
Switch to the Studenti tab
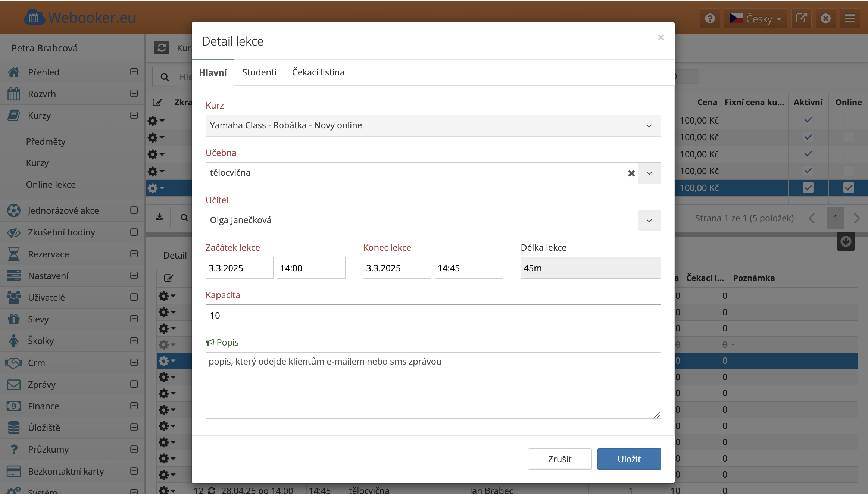tap(259, 72)
